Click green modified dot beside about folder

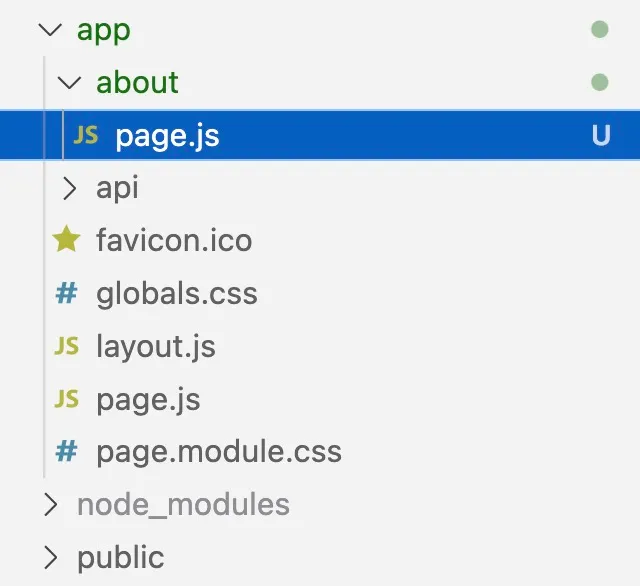(x=600, y=82)
